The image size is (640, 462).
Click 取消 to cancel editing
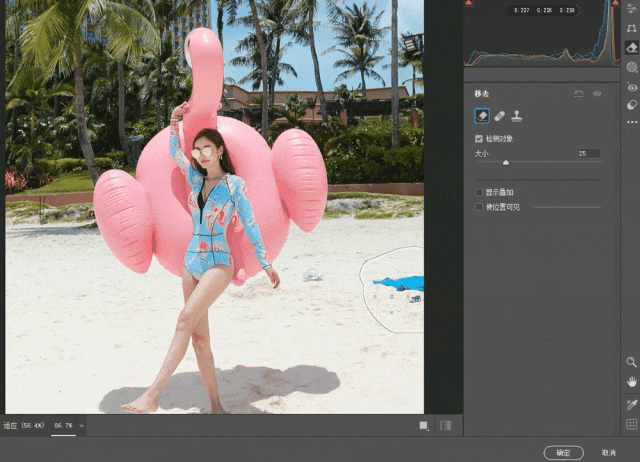pyautogui.click(x=609, y=452)
